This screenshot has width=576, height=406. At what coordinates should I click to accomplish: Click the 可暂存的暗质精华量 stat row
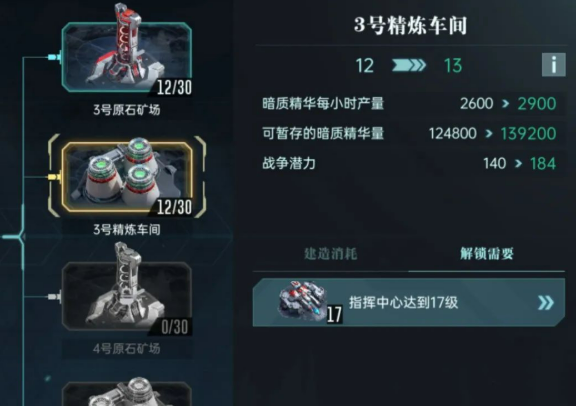tap(408, 133)
